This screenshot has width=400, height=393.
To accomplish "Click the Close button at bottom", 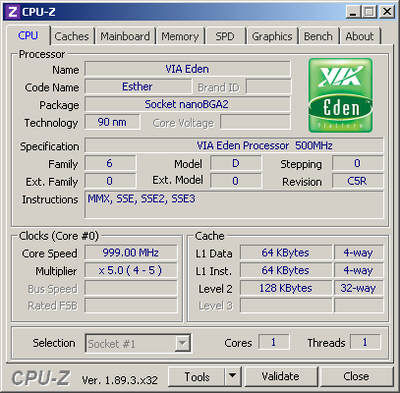I will (x=356, y=377).
